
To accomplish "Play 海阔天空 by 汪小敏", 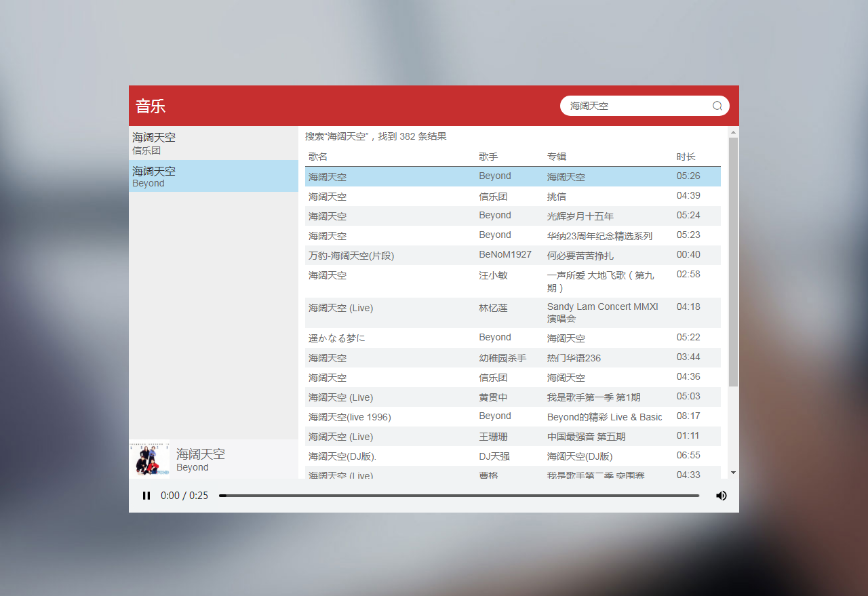I will click(x=328, y=276).
